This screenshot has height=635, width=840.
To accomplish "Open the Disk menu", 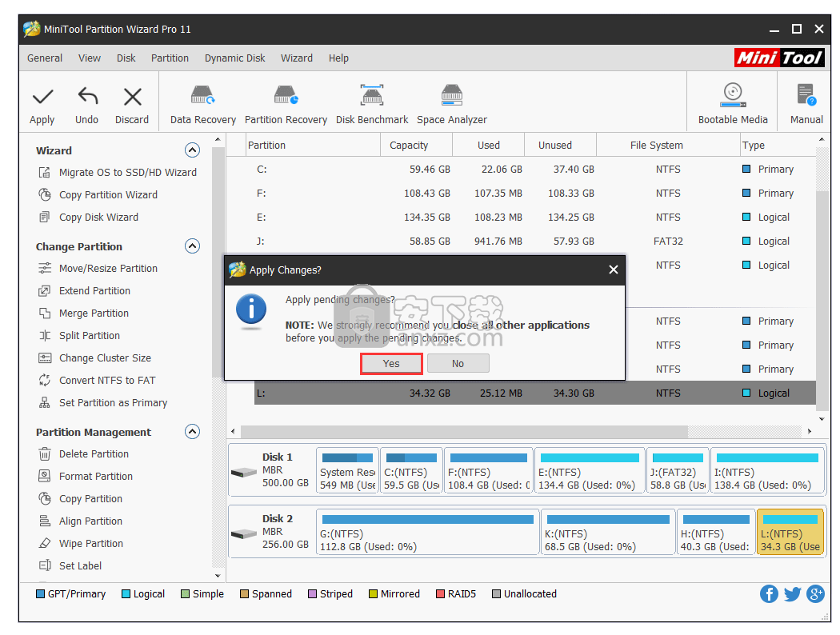I will 126,58.
